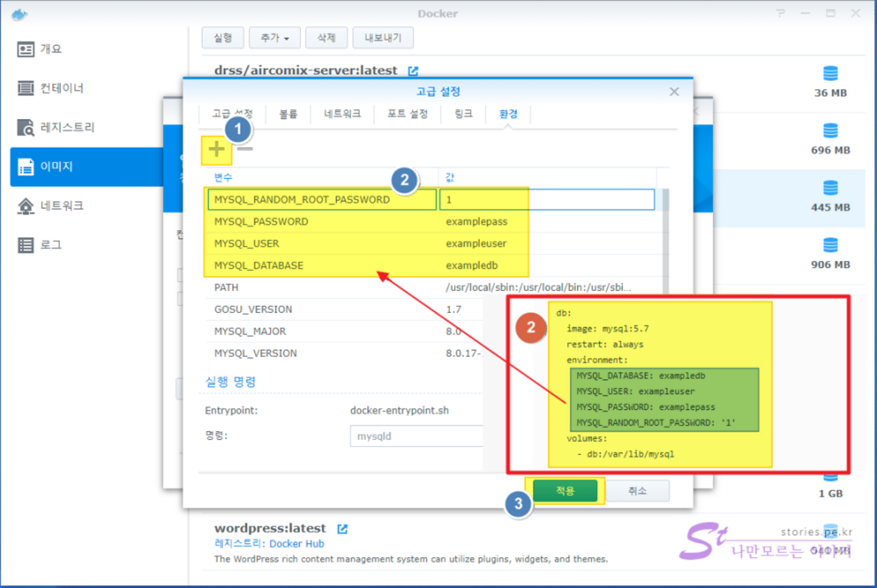Click the minus icon to remove variable
The height and width of the screenshot is (588, 877).
point(245,149)
